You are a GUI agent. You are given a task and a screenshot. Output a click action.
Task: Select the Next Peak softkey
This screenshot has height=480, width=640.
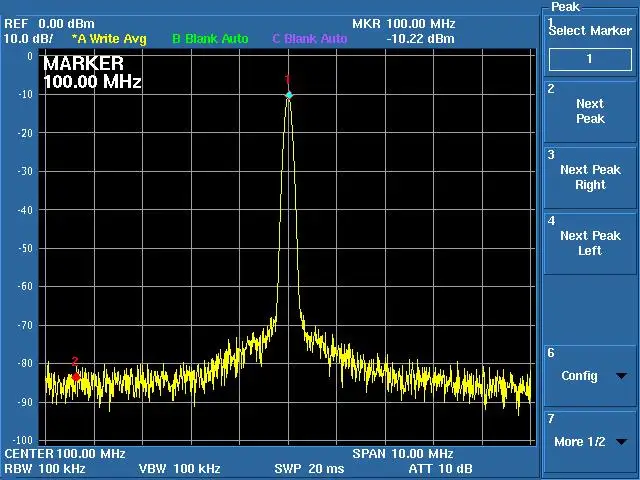pos(590,111)
